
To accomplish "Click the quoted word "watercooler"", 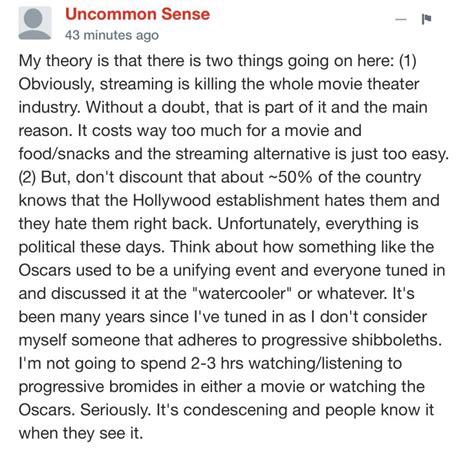I will (242, 293).
